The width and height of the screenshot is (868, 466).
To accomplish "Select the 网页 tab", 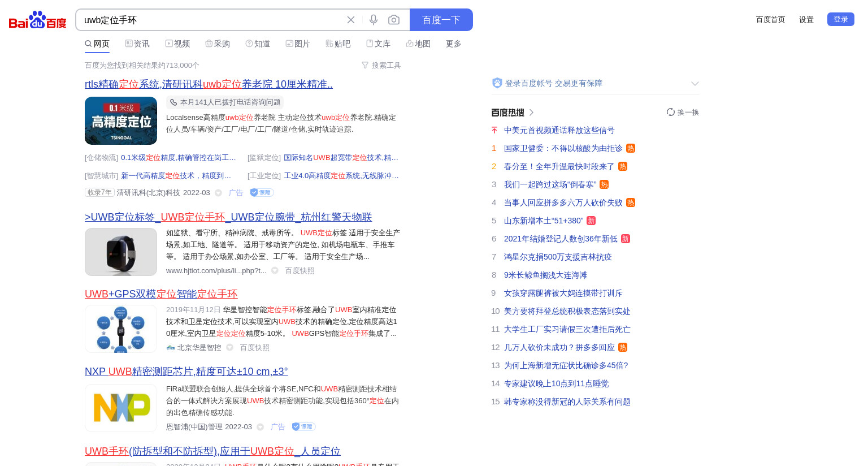I will (97, 44).
